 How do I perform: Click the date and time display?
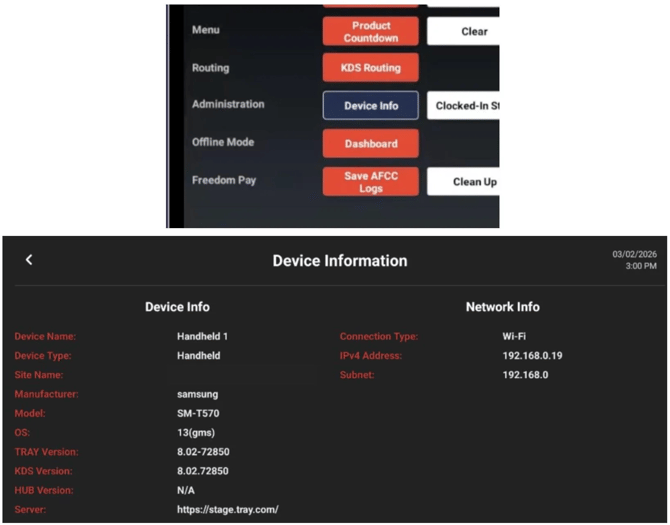(634, 260)
